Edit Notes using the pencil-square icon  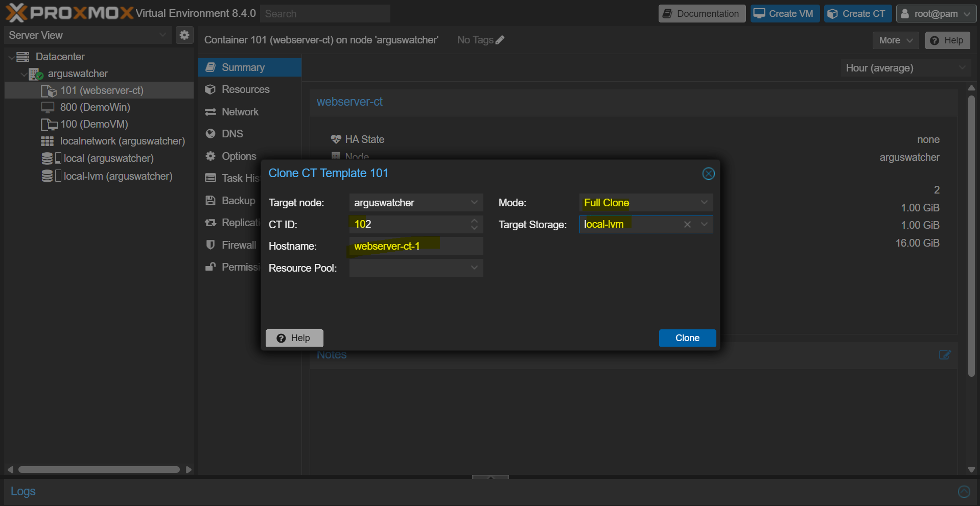click(945, 355)
